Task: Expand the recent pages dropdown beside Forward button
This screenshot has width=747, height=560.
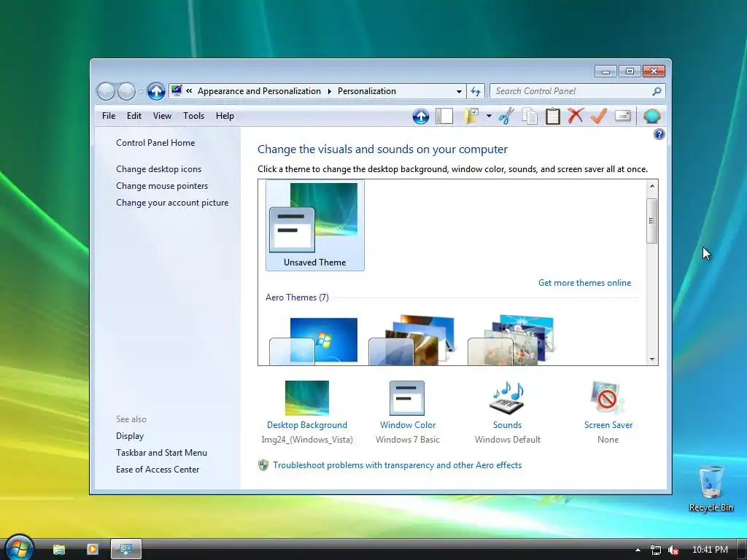Action: (141, 91)
